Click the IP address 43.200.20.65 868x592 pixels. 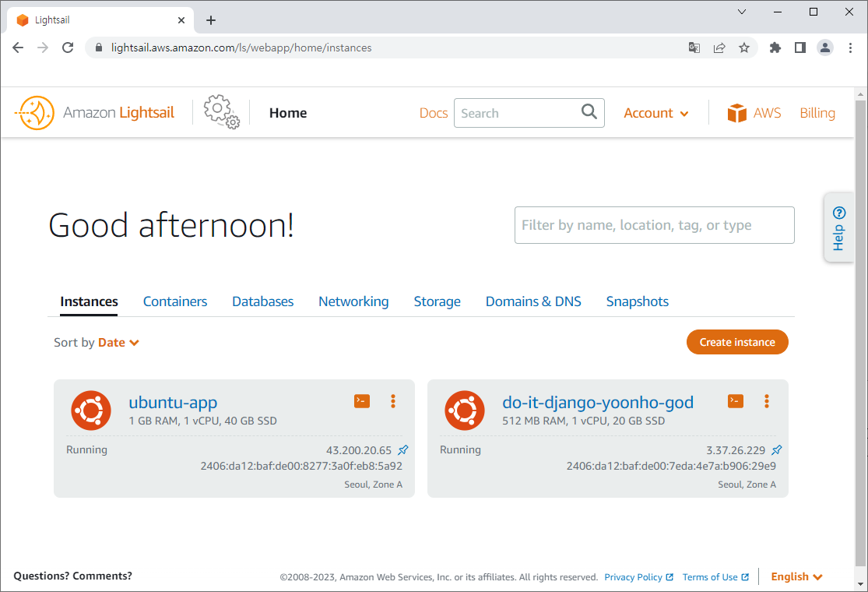[359, 450]
